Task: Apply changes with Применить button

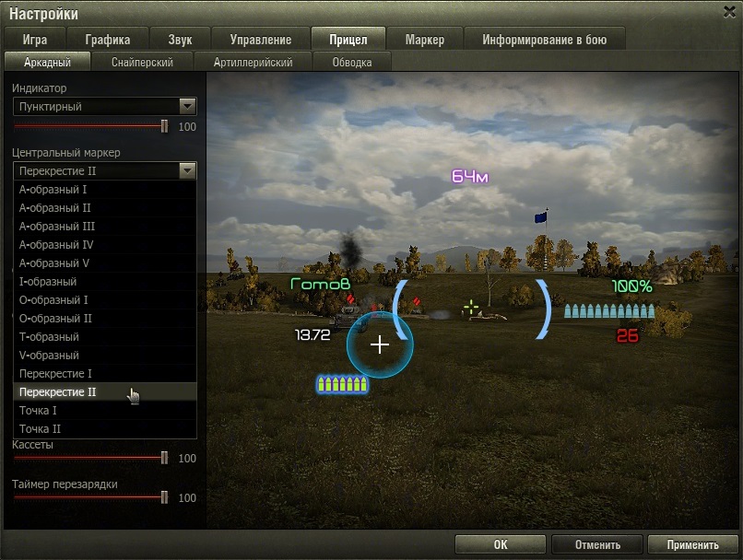Action: (x=693, y=544)
